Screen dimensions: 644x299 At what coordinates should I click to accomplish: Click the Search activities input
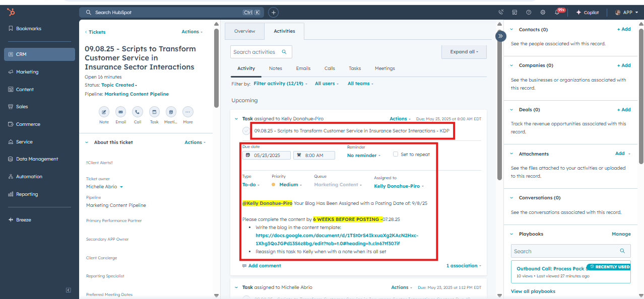pos(261,52)
